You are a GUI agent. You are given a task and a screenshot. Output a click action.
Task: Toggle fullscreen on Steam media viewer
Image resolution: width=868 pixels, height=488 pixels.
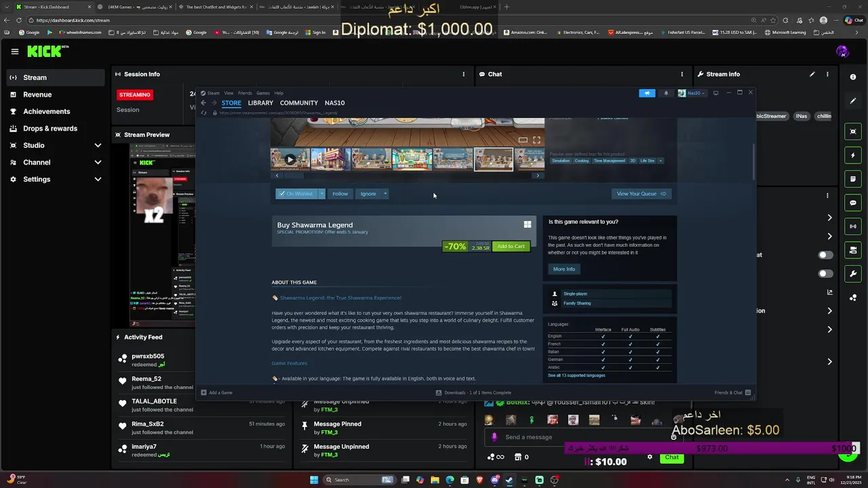[x=536, y=140]
